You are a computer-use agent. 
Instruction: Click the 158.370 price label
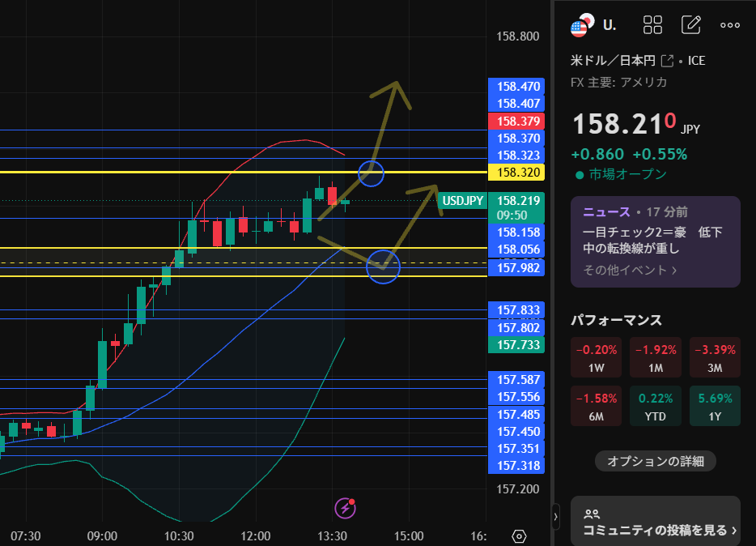coord(516,138)
